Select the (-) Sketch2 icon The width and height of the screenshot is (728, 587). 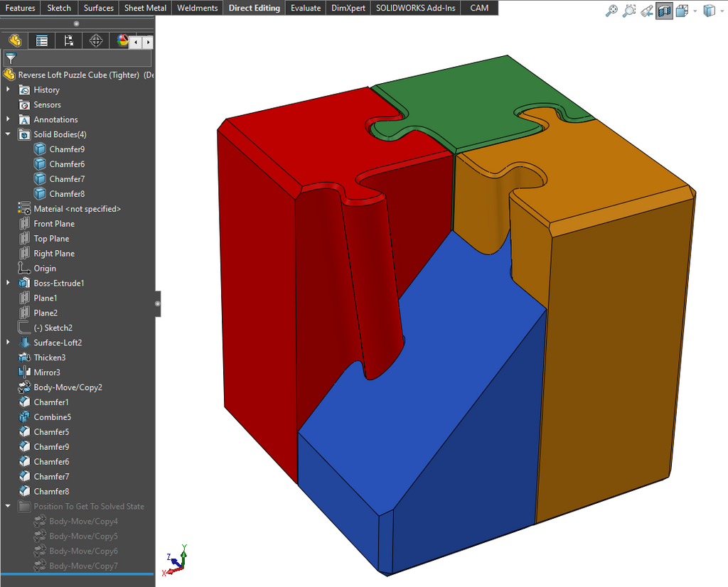[x=24, y=328]
